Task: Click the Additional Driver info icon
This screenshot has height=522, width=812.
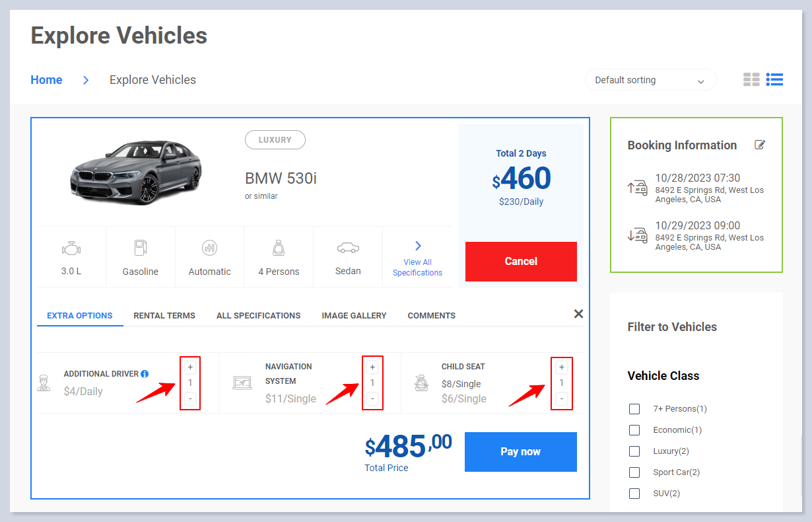Action: coord(145,374)
